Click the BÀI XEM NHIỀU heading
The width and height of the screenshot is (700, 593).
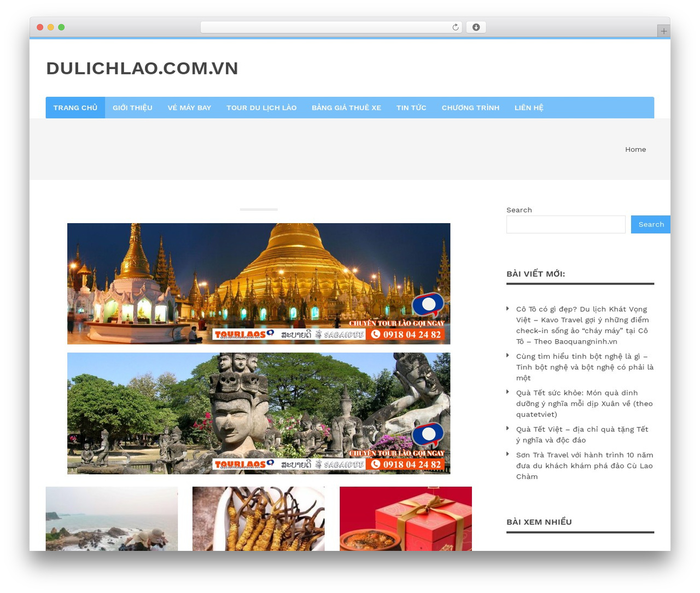click(x=539, y=522)
